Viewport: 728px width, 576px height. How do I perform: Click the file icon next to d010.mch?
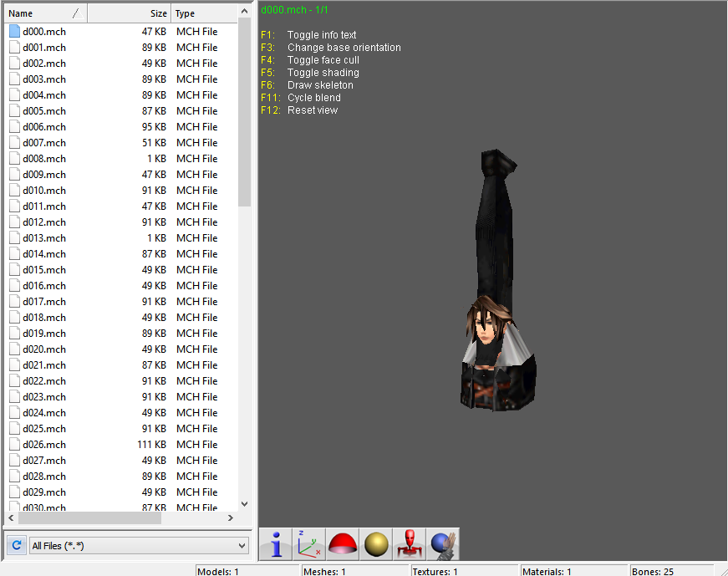[x=14, y=191]
